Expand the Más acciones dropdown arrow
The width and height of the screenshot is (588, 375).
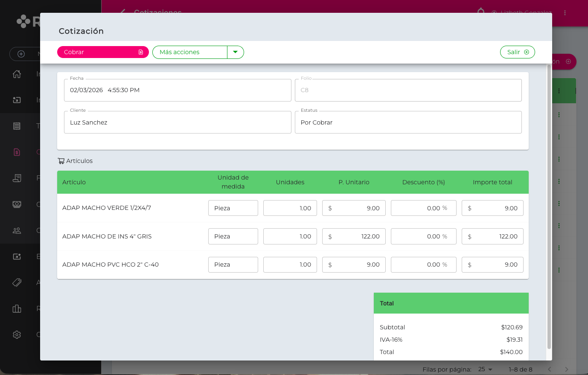(x=235, y=52)
